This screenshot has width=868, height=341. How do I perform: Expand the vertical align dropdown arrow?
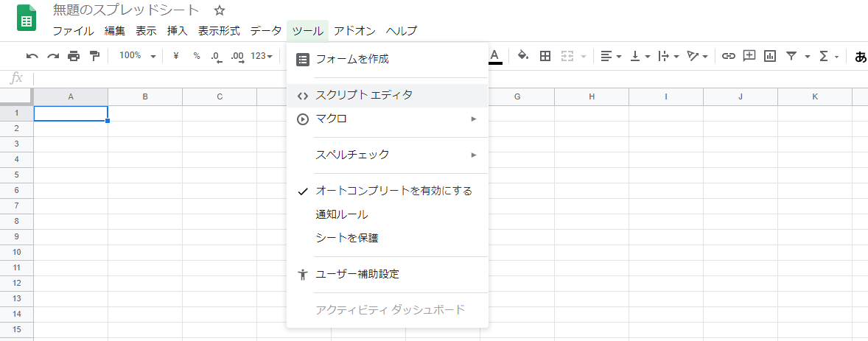pos(648,57)
